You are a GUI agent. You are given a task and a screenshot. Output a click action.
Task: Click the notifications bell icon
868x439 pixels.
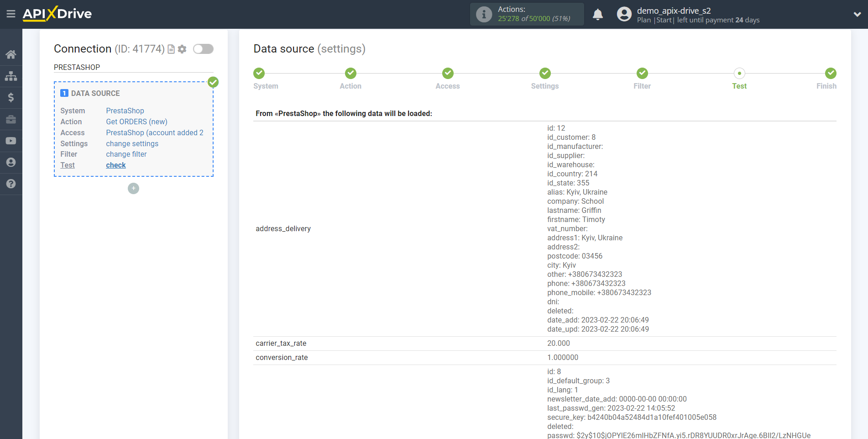(598, 14)
